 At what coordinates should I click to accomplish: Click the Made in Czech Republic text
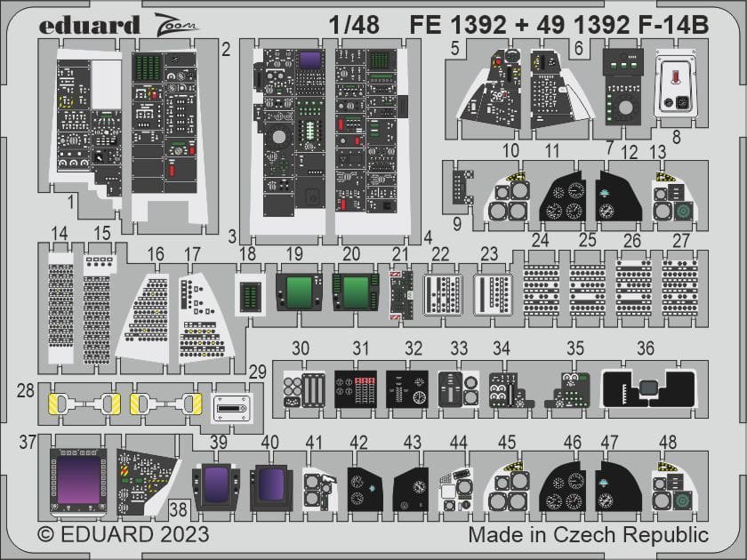pyautogui.click(x=589, y=534)
